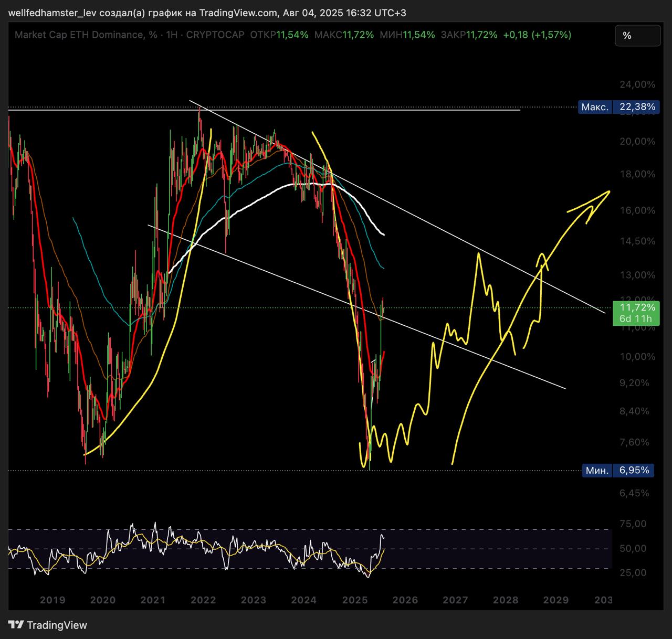Click the 8,40% price axis label
This screenshot has width=672, height=639.
click(x=635, y=411)
